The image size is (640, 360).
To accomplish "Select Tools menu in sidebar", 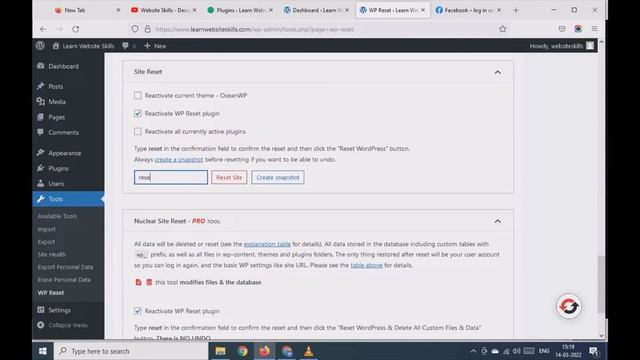I will (x=68, y=199).
